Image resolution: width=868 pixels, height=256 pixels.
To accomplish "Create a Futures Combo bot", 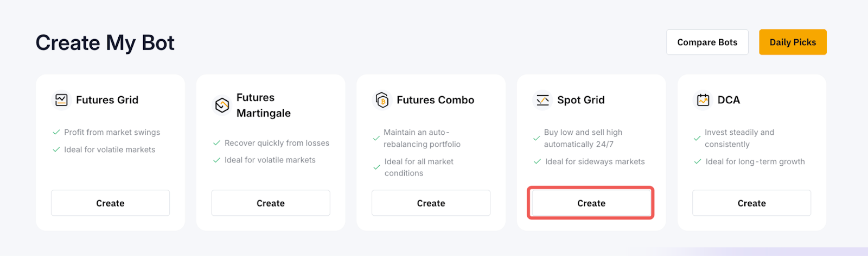I will [431, 203].
